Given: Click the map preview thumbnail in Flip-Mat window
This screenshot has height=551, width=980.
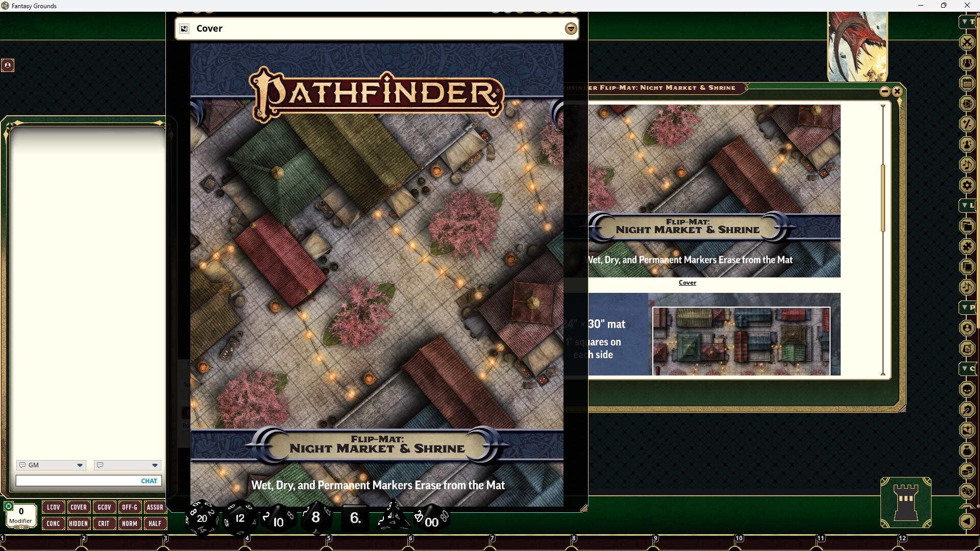Looking at the screenshot, I should coord(741,341).
